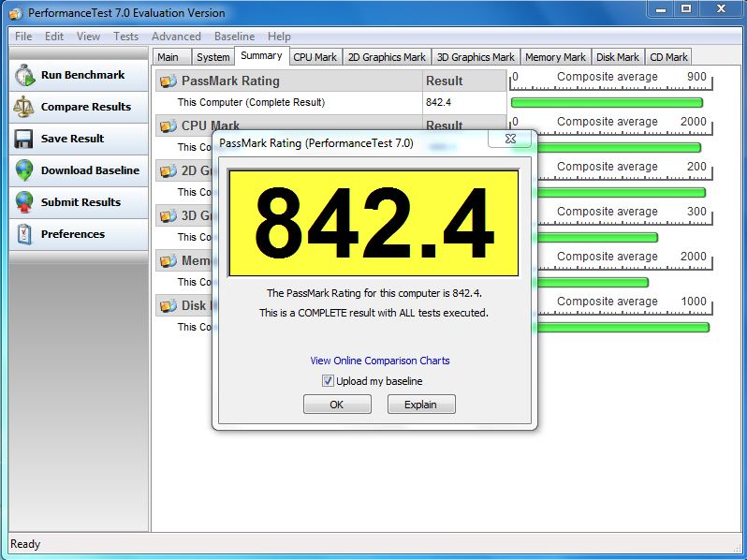The image size is (747, 560).
Task: Click the Save Result floppy disk icon
Action: click(24, 140)
